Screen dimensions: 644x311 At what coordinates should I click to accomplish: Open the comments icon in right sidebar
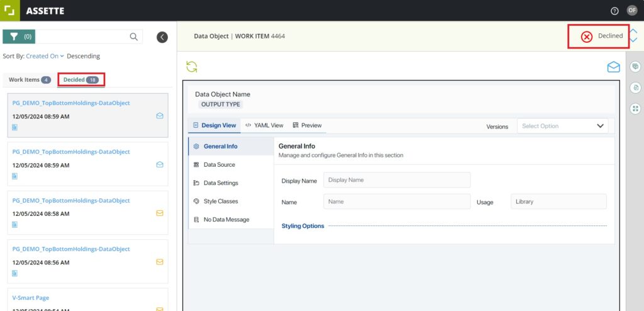[635, 66]
